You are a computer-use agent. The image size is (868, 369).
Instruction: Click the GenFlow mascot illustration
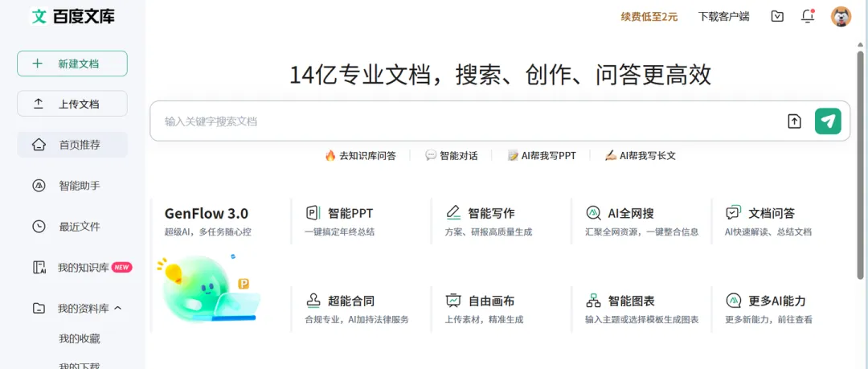point(209,289)
